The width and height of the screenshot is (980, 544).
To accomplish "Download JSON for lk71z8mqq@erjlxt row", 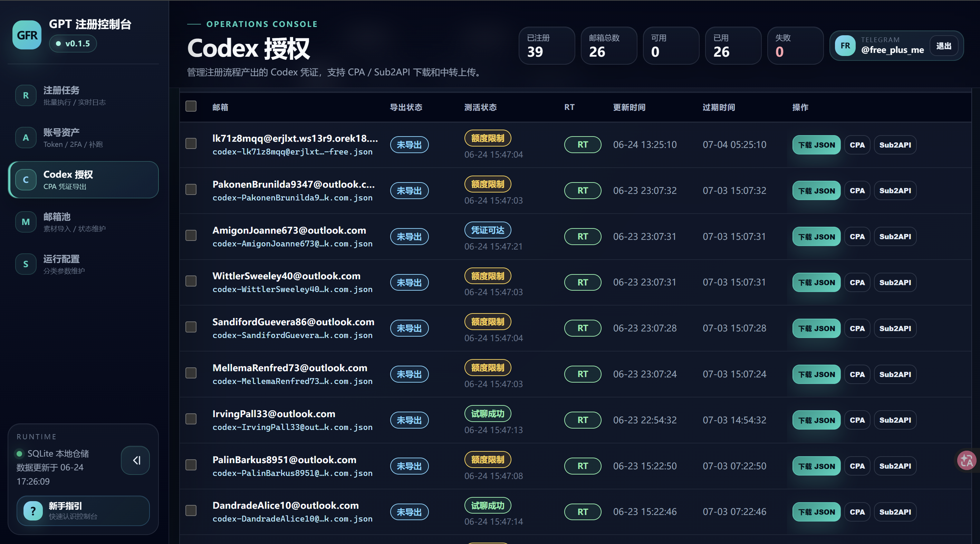I will point(816,145).
